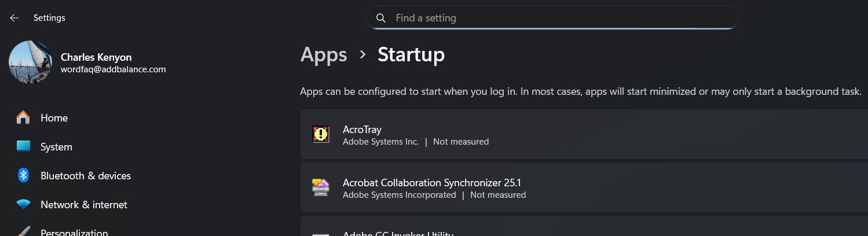Screen dimensions: 868x236
Task: Click the Startup breadcrumb title
Action: coord(411,54)
